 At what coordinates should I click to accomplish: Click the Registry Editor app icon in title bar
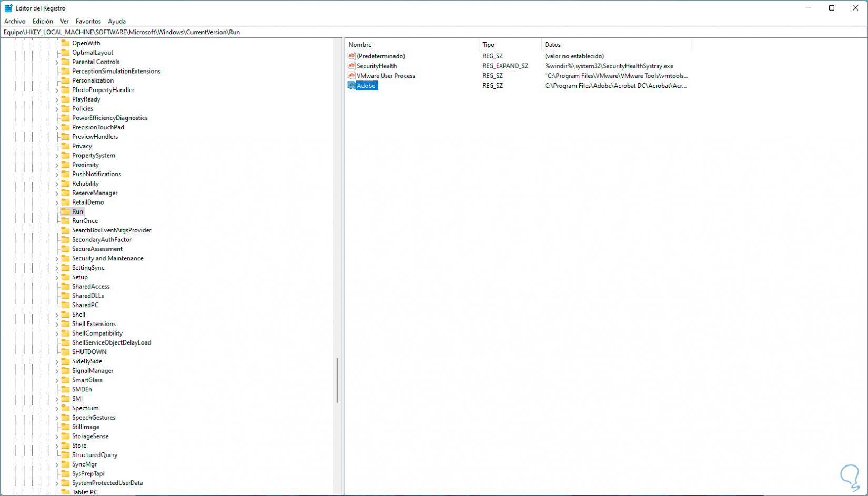tap(8, 8)
